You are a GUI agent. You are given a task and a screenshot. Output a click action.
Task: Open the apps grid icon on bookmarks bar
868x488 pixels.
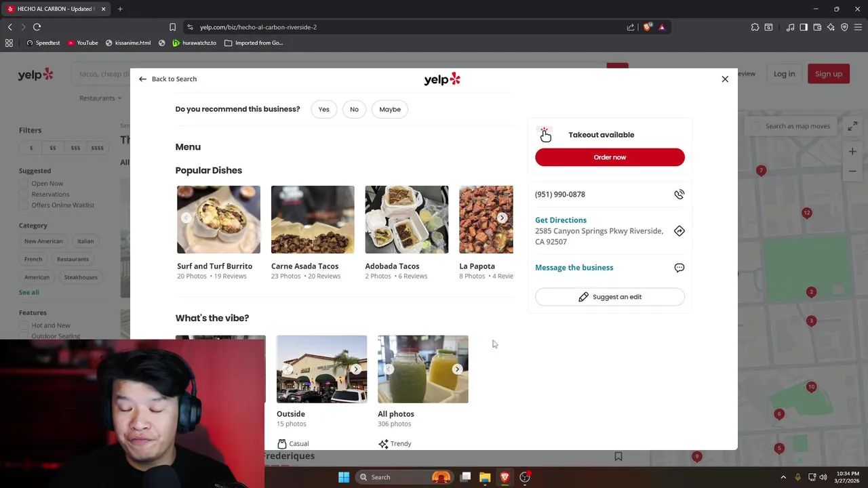(x=9, y=43)
